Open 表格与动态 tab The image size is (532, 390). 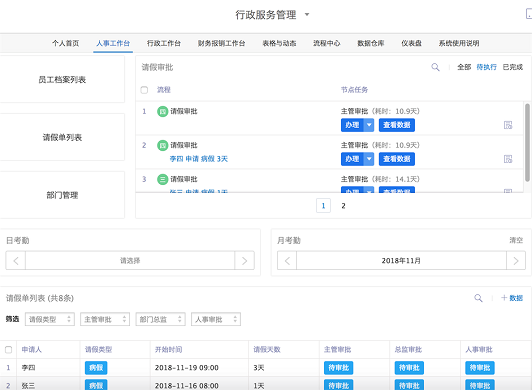pos(279,43)
